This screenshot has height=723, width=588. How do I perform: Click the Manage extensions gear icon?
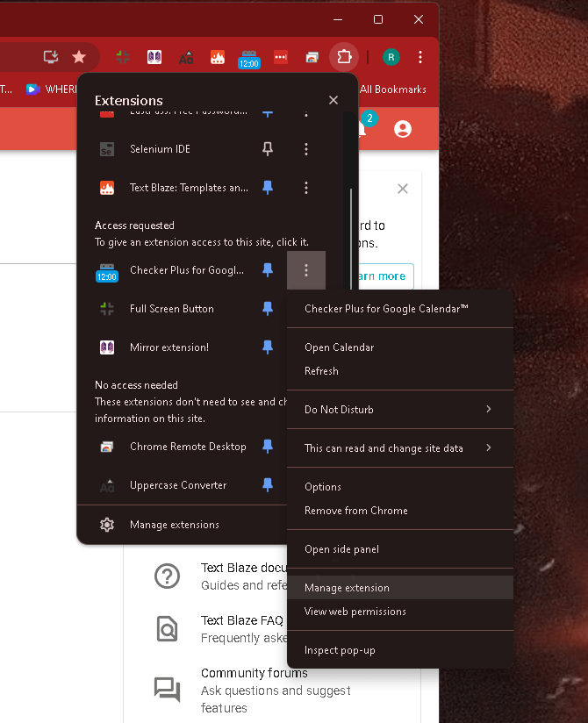(x=107, y=525)
